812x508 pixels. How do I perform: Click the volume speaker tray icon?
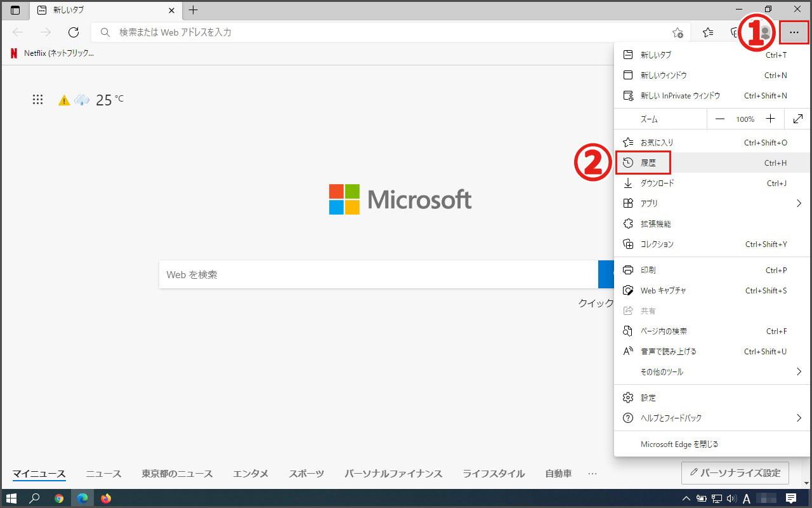click(731, 498)
